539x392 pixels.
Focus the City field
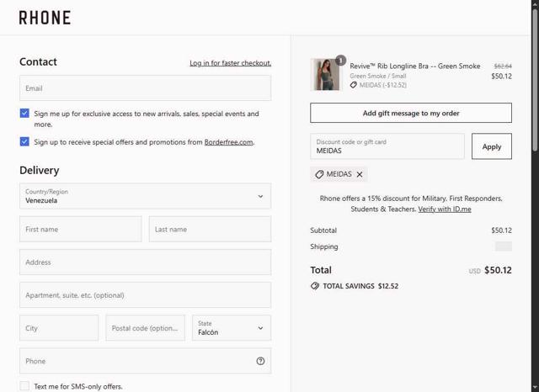pos(59,328)
